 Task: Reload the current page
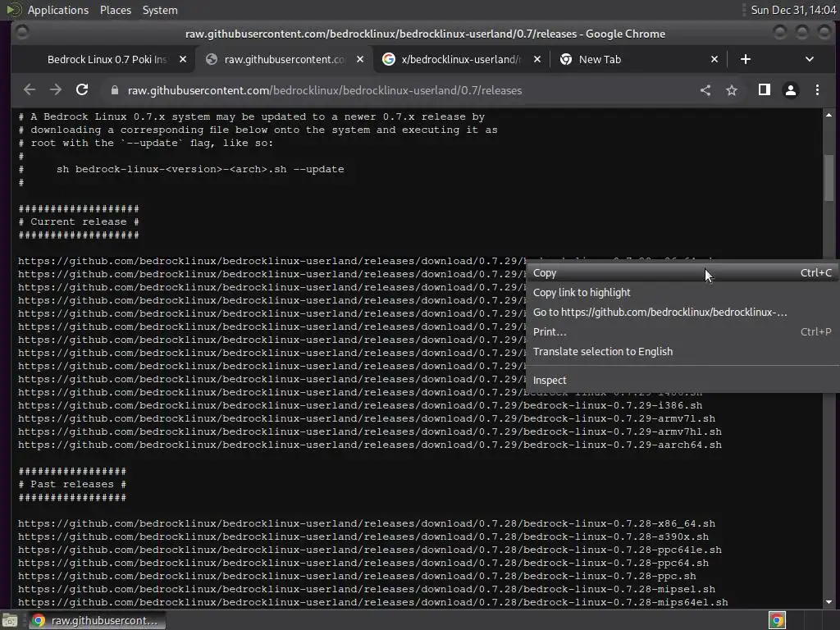pos(82,90)
